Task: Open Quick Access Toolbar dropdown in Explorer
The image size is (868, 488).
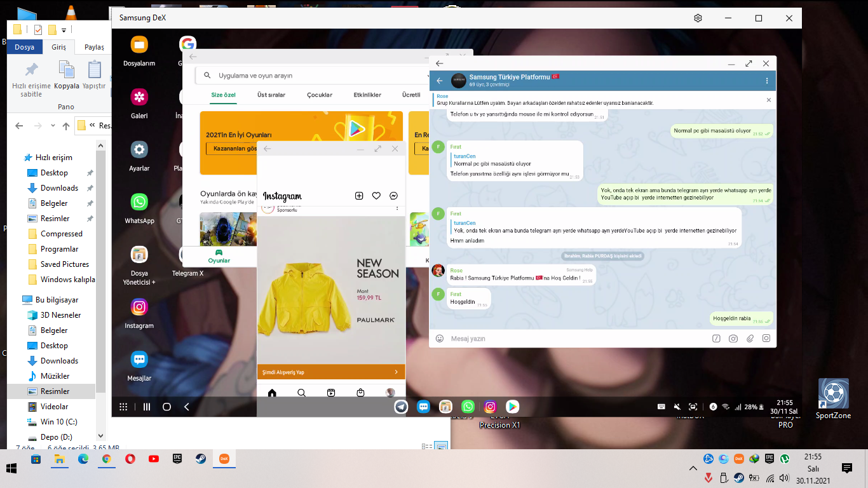Action: coord(64,30)
